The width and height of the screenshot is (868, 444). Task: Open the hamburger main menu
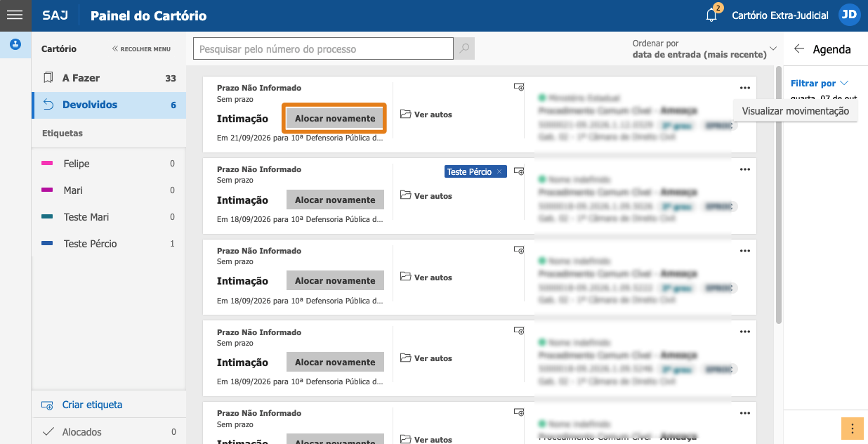(x=15, y=15)
